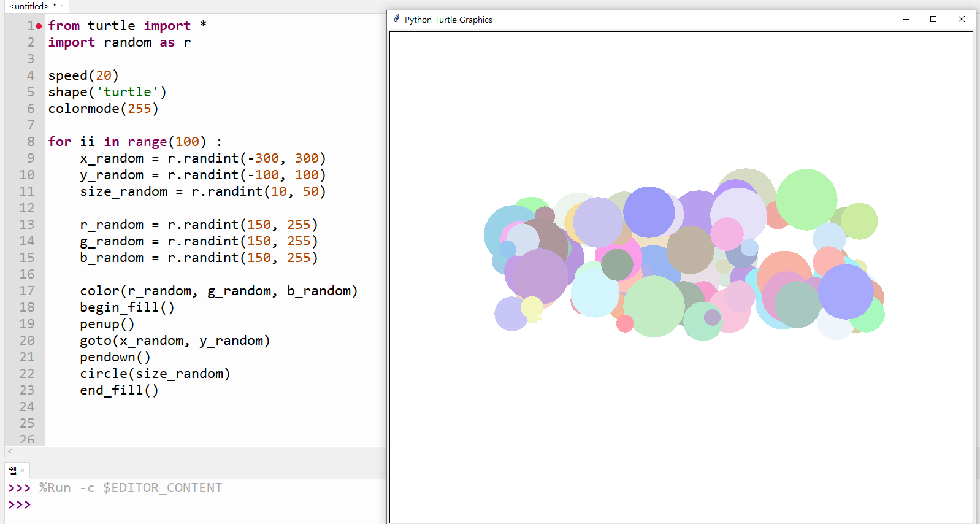Click the feather icon of Turtle Graphics window
The width and height of the screenshot is (980, 524).
pyautogui.click(x=397, y=19)
